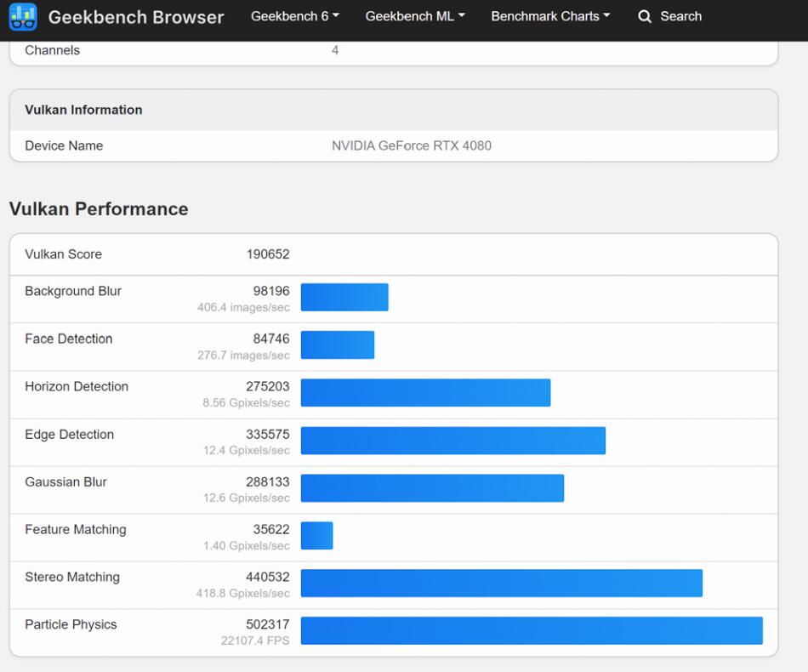Select Horizon Detection score 275203
808x672 pixels.
pos(268,386)
